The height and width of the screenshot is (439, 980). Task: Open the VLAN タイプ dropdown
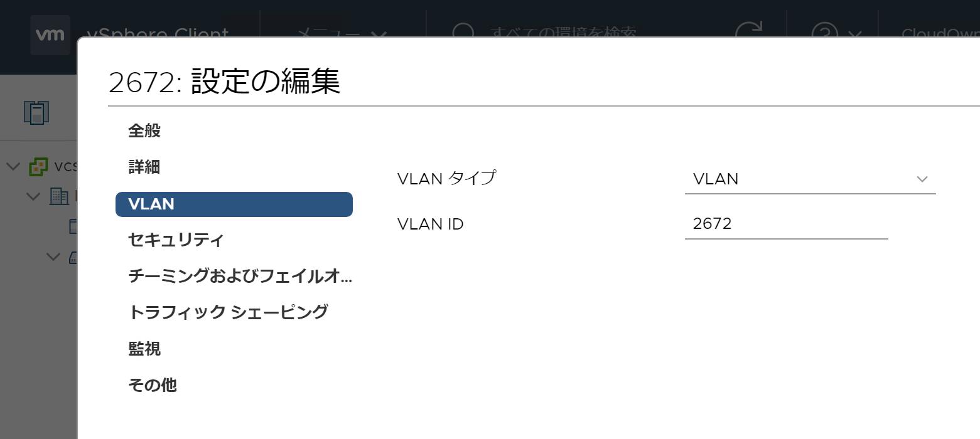click(810, 179)
